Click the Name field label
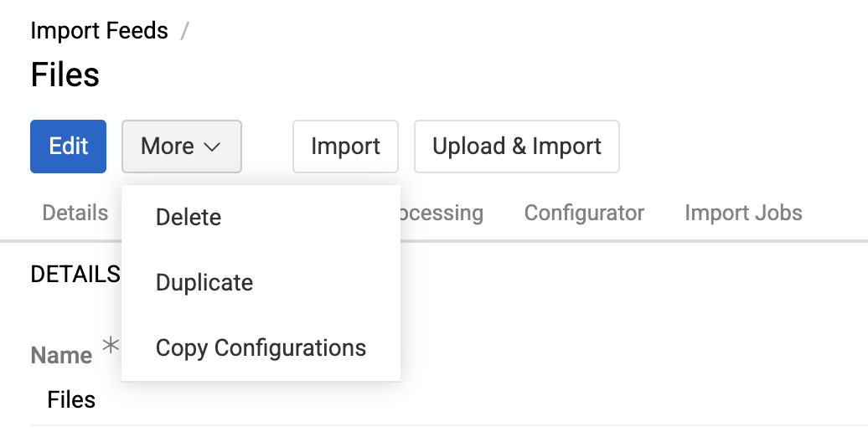The height and width of the screenshot is (432, 868). pyautogui.click(x=61, y=355)
